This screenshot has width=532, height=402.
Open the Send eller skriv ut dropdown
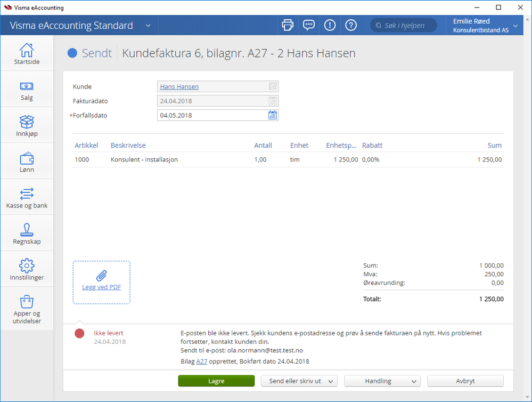tap(299, 381)
